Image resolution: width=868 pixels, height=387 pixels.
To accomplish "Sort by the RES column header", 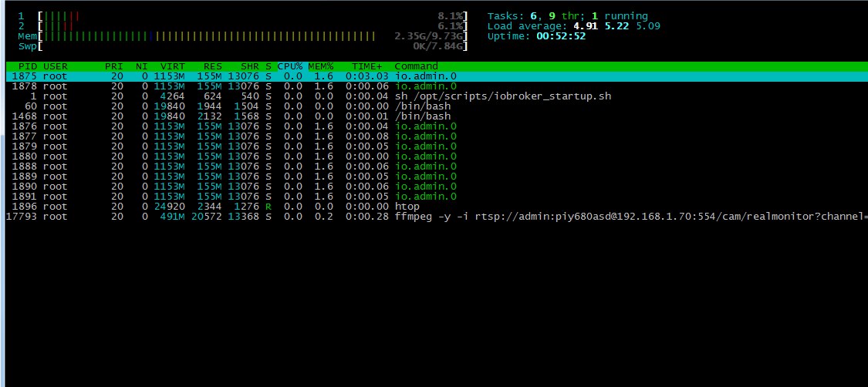I will (213, 66).
